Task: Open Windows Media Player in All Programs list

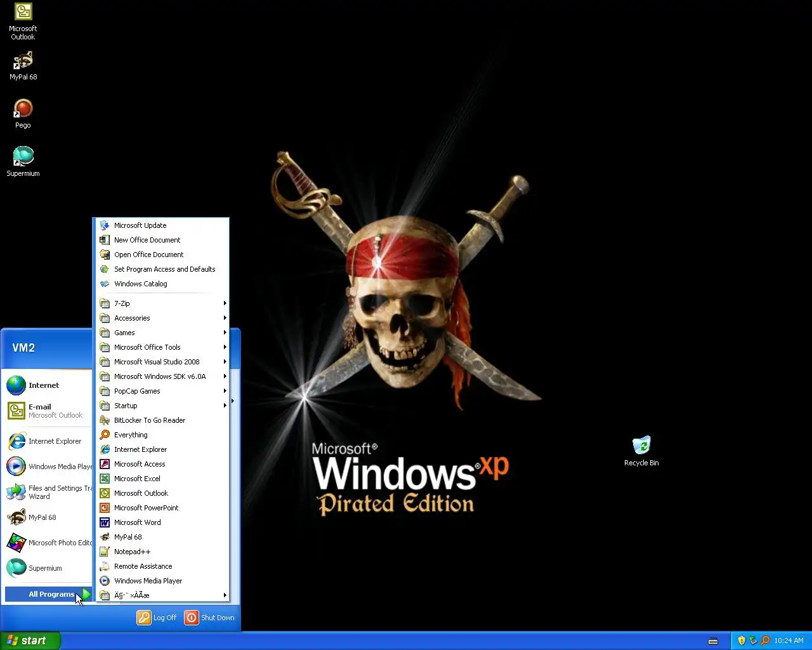Action: (162, 581)
